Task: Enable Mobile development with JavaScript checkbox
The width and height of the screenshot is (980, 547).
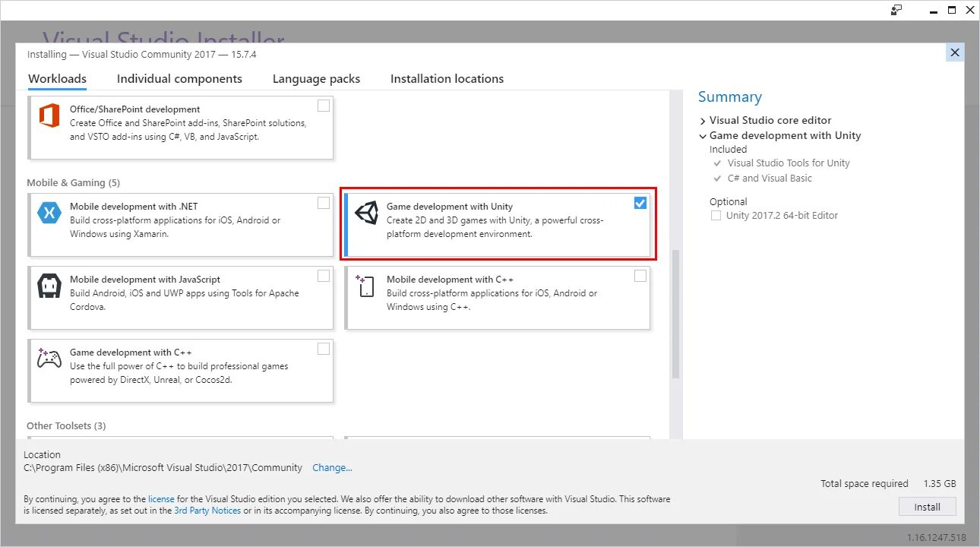Action: 324,276
